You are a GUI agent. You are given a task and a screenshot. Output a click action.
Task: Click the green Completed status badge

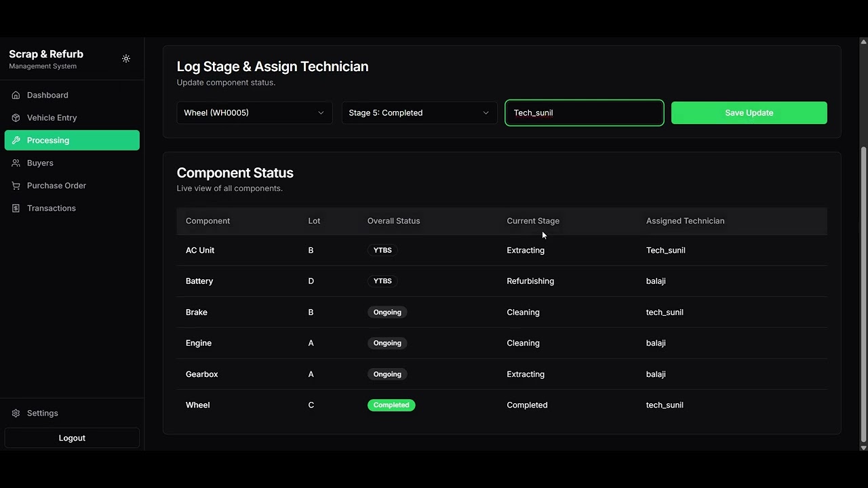[x=391, y=405]
